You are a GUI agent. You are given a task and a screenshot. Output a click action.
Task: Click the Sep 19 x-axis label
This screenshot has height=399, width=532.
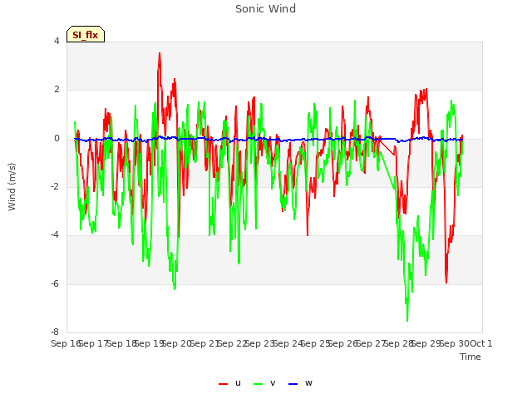click(149, 343)
